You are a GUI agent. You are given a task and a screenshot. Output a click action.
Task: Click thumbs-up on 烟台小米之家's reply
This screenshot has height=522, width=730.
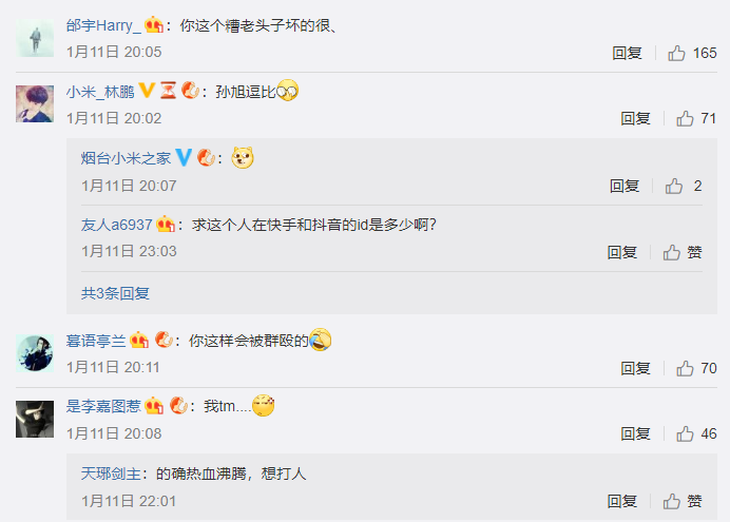tap(674, 186)
